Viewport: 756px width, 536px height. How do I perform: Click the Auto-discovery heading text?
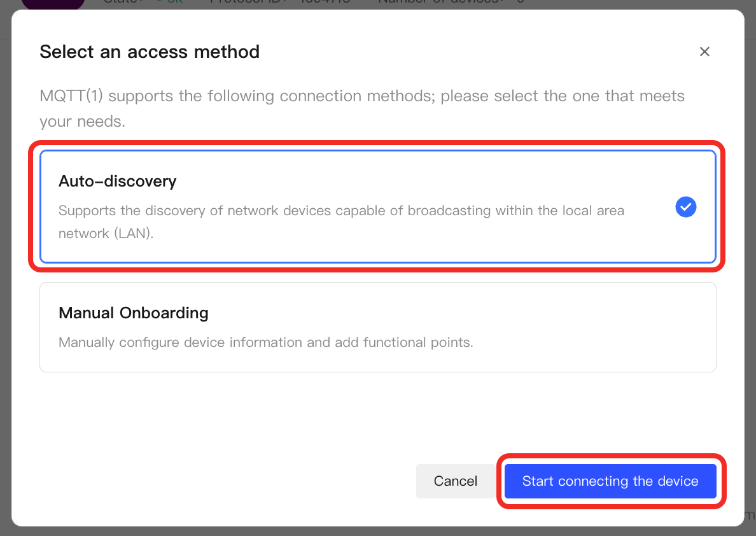[117, 181]
